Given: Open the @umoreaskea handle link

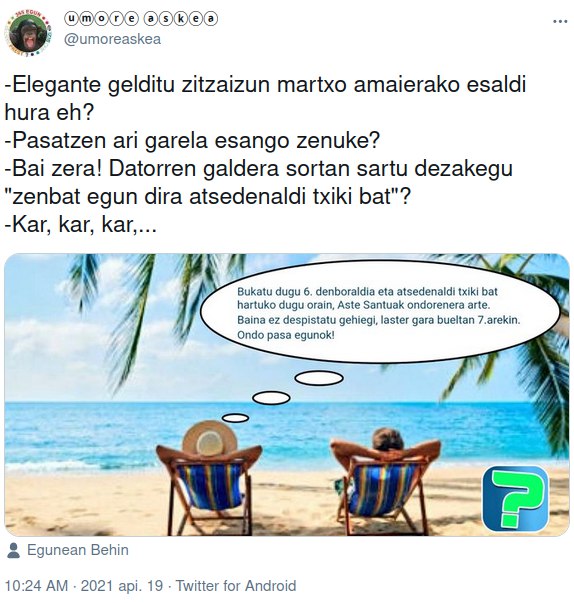Looking at the screenshot, I should coord(112,39).
